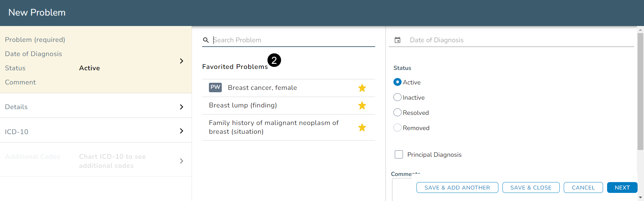Screen dimensions: 644x201
Task: Unfavorite Breast cancer, female star
Action: [x=362, y=88]
